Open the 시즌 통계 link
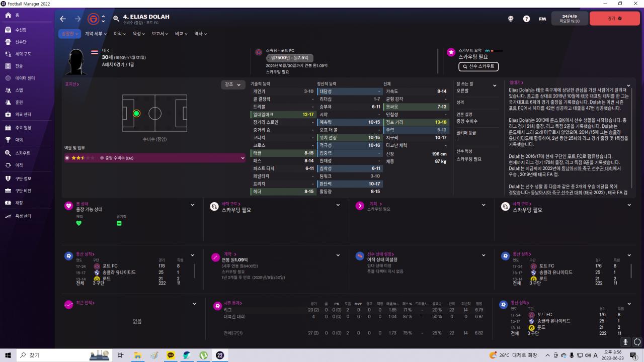The image size is (644, 362). point(233,303)
